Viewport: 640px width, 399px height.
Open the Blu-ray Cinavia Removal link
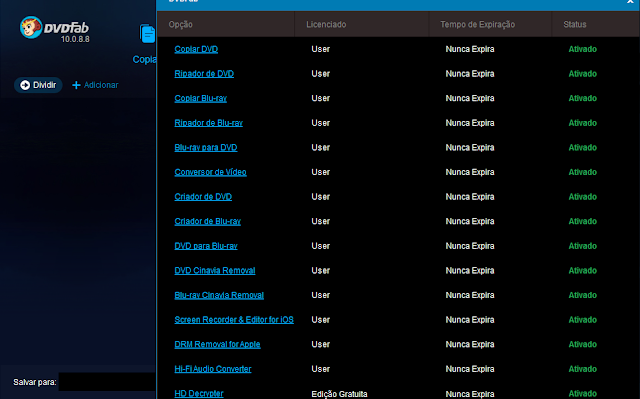click(219, 295)
